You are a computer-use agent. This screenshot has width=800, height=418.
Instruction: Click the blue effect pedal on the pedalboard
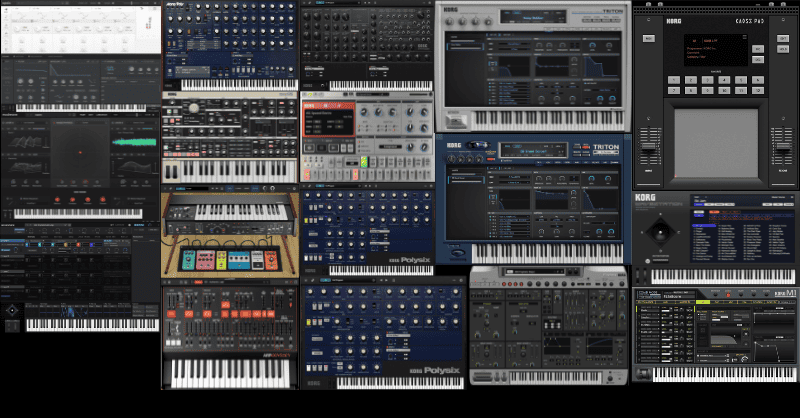238,260
